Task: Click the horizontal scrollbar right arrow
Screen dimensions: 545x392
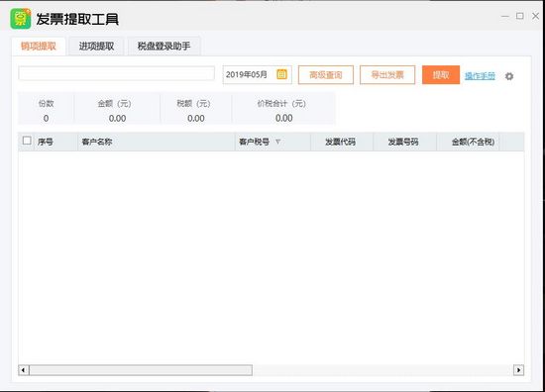Action: [518, 370]
